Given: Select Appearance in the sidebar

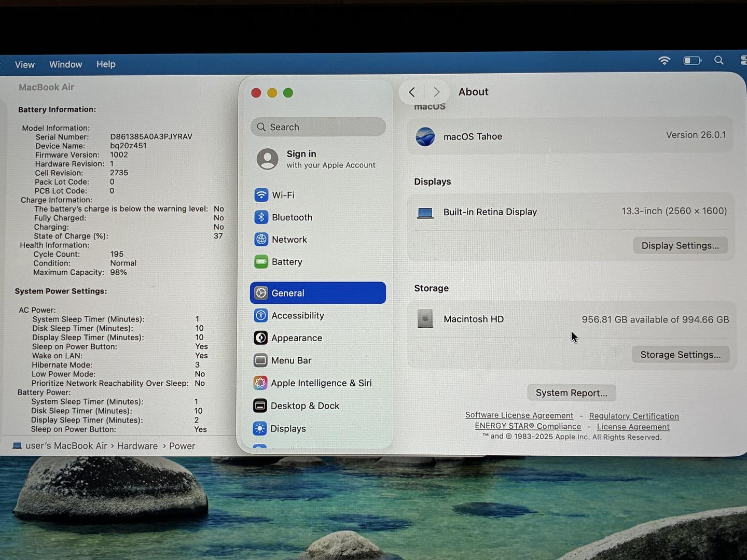Looking at the screenshot, I should [296, 338].
